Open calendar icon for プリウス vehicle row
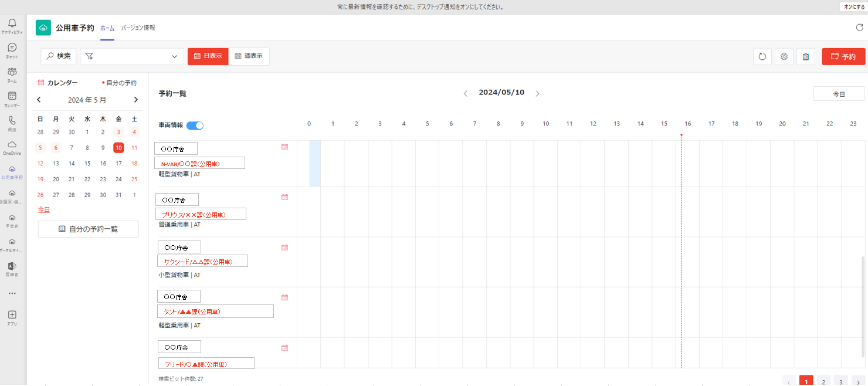The height and width of the screenshot is (386, 868). 284,197
